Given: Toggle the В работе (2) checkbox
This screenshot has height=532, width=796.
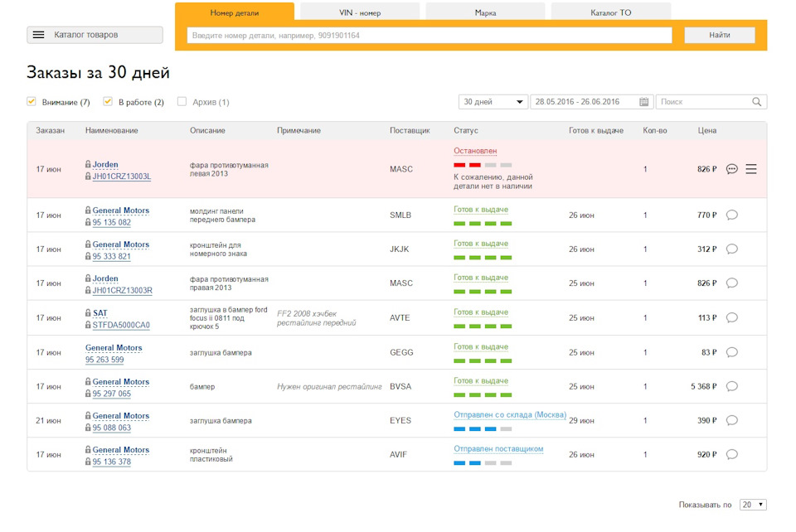Looking at the screenshot, I should click(108, 101).
